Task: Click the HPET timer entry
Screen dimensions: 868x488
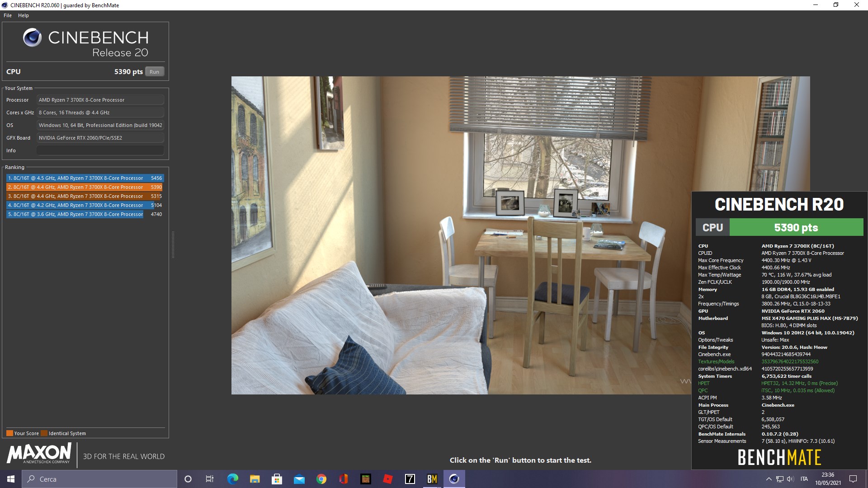Action: pos(703,383)
